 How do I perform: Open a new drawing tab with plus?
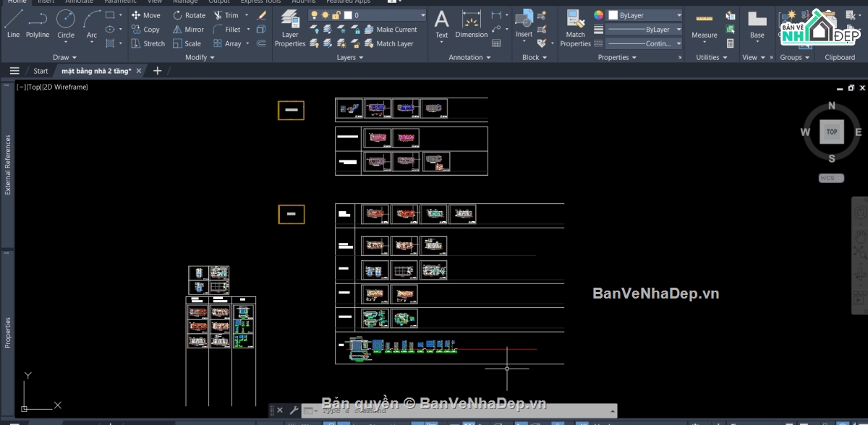click(158, 71)
